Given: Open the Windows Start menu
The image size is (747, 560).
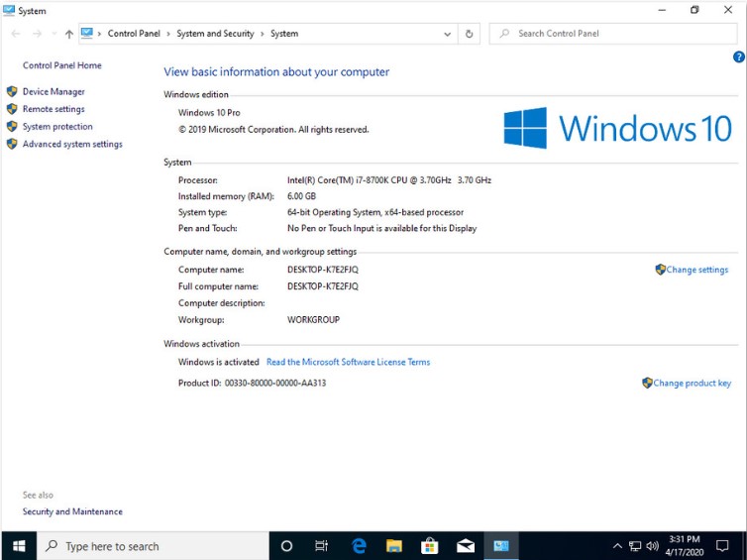Looking at the screenshot, I should coord(19,546).
